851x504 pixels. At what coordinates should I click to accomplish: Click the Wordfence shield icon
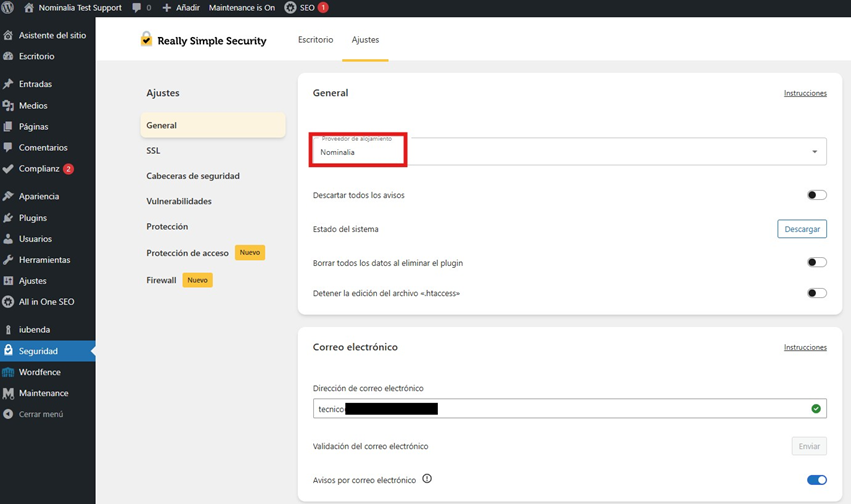click(8, 372)
